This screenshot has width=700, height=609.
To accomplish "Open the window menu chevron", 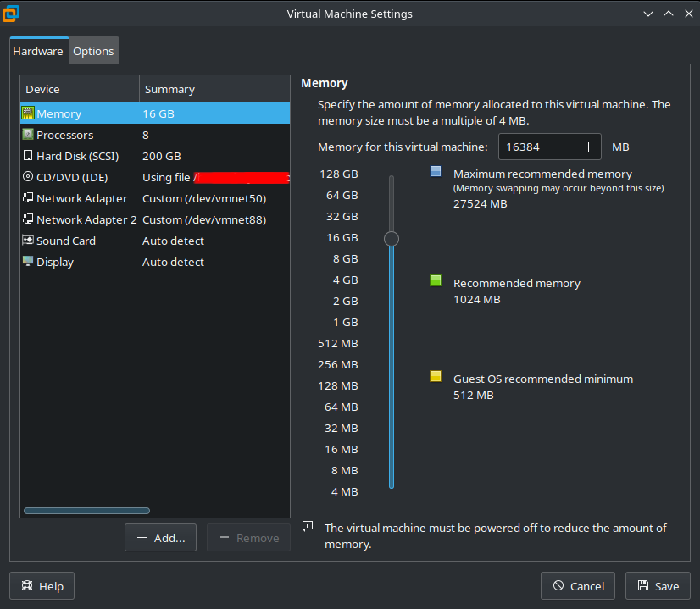I will point(648,14).
